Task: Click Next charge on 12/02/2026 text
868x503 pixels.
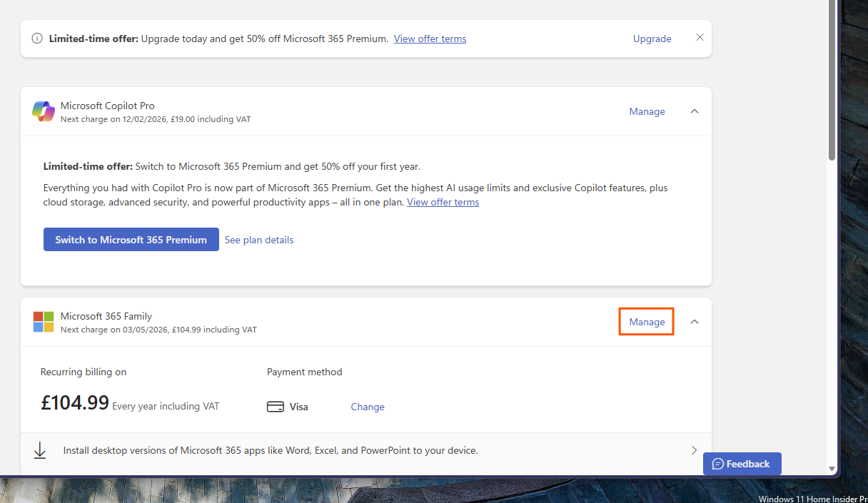Action: 156,119
